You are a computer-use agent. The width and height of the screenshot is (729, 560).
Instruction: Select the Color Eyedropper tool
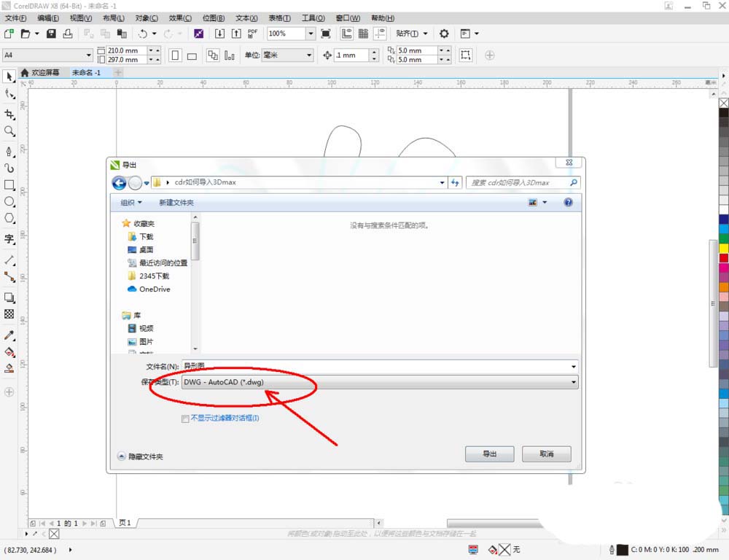9,335
